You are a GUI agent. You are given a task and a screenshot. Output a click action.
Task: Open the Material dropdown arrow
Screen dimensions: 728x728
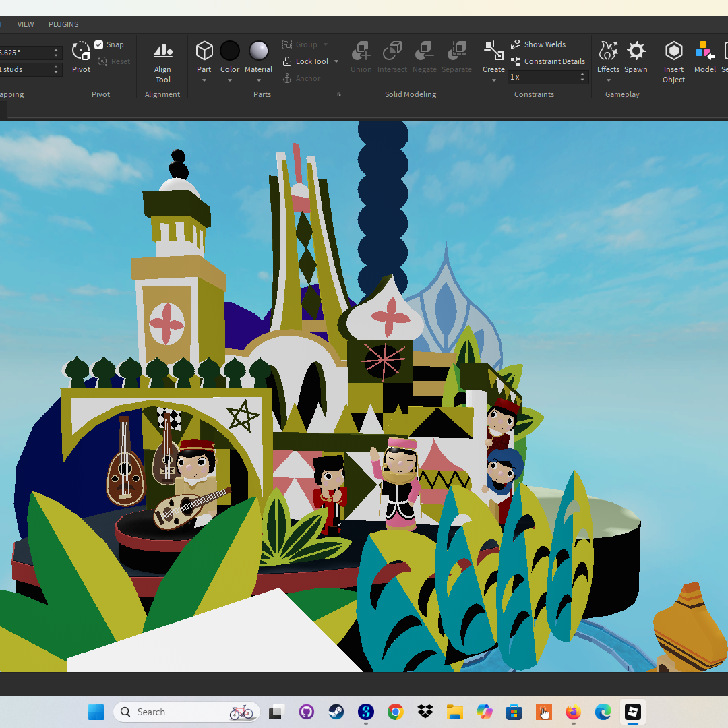pyautogui.click(x=259, y=80)
